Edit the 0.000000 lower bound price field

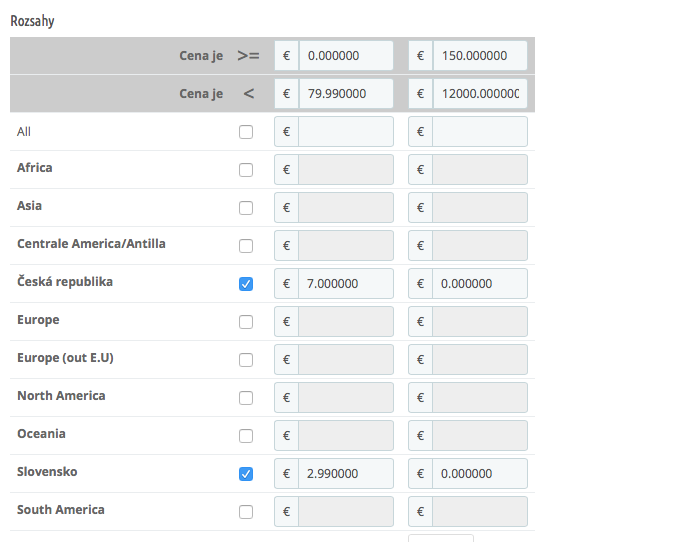[345, 56]
